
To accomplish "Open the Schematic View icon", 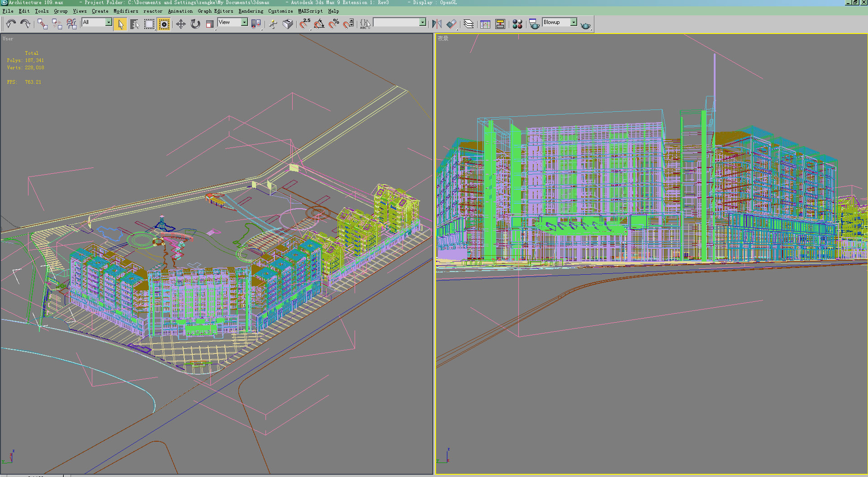I will (500, 24).
